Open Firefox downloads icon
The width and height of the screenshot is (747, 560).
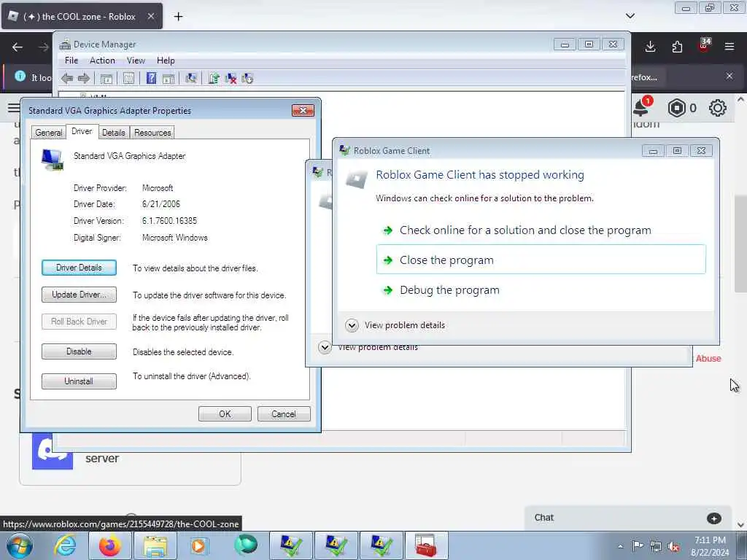point(650,47)
